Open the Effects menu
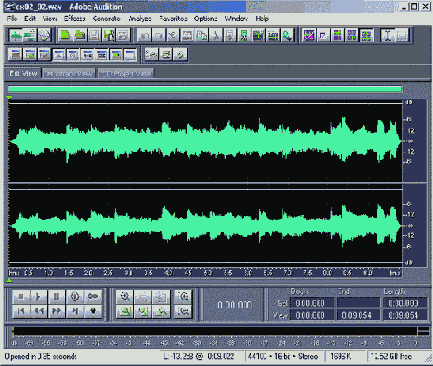This screenshot has width=433, height=366. point(75,19)
